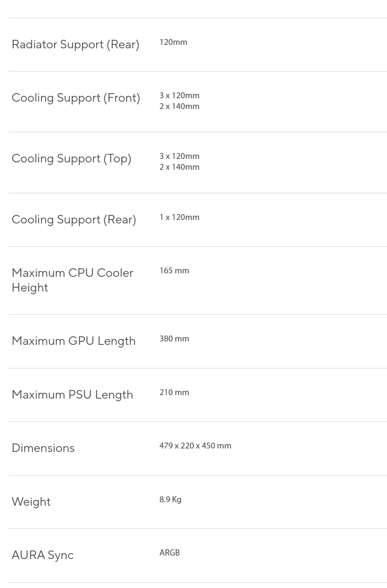Select the 2 x 140mm front cooling value
Screen dimensions: 387x588
click(180, 106)
